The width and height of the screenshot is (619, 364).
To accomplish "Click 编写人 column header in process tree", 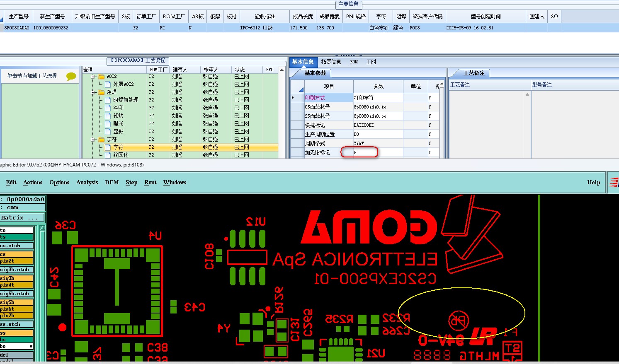I will 180,70.
